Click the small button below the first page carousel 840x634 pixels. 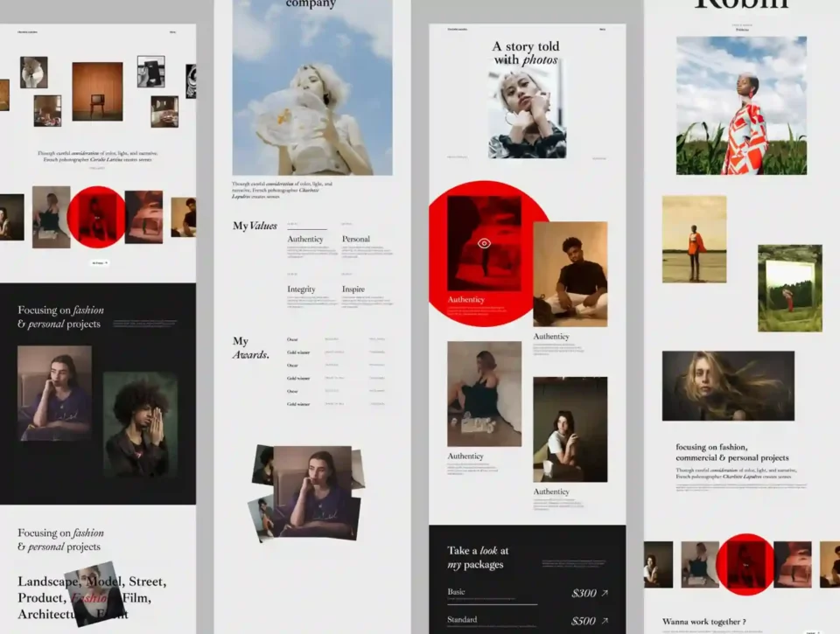100,262
